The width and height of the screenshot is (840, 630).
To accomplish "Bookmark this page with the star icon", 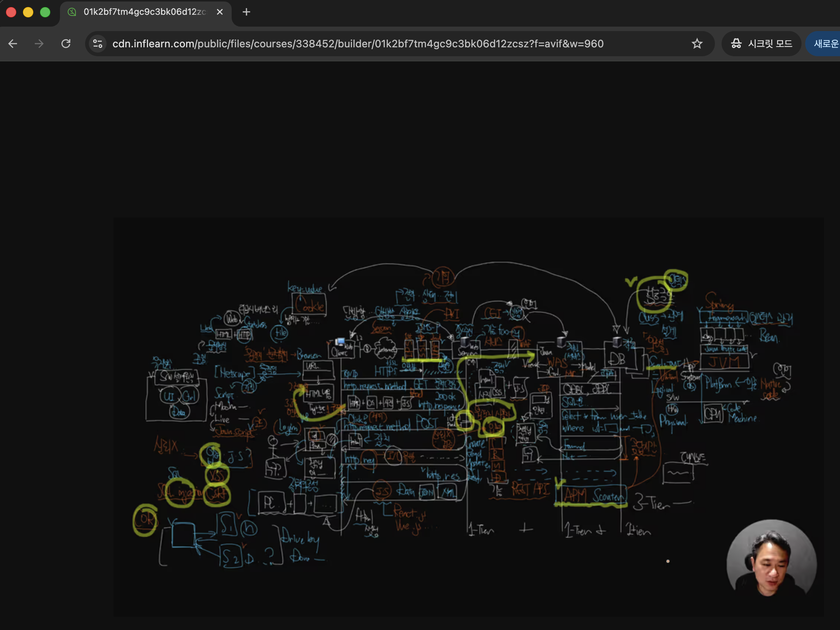I will 697,44.
